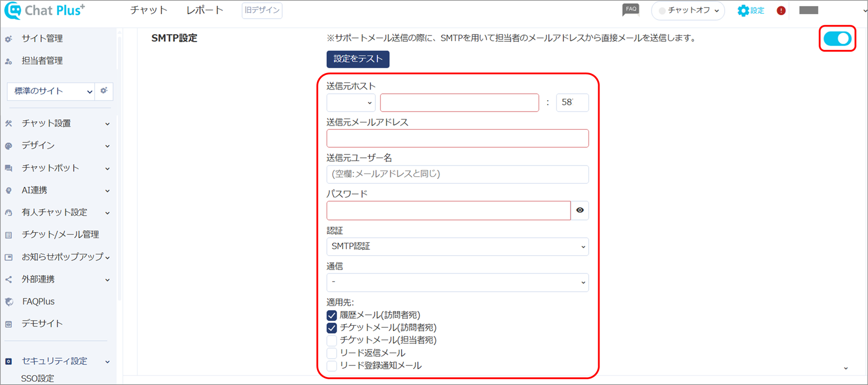Select サイト管理 in the sidebar
Viewport: 868px width, 385px height.
coord(42,39)
